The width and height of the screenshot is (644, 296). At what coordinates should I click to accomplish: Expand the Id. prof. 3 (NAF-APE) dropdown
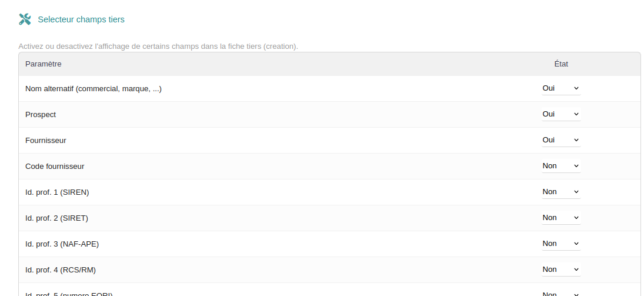tap(560, 244)
